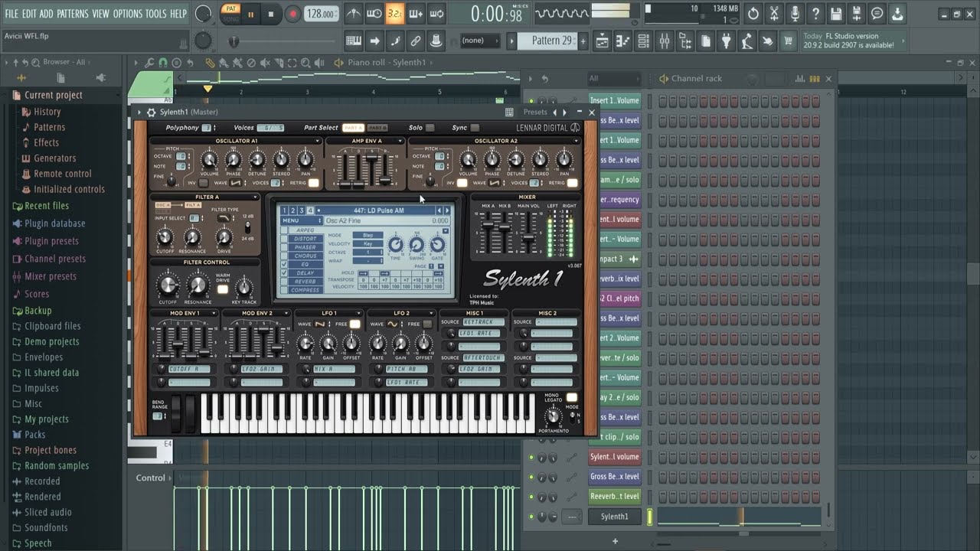Click the link to controller icon
This screenshot has height=551, width=980.
point(416,41)
